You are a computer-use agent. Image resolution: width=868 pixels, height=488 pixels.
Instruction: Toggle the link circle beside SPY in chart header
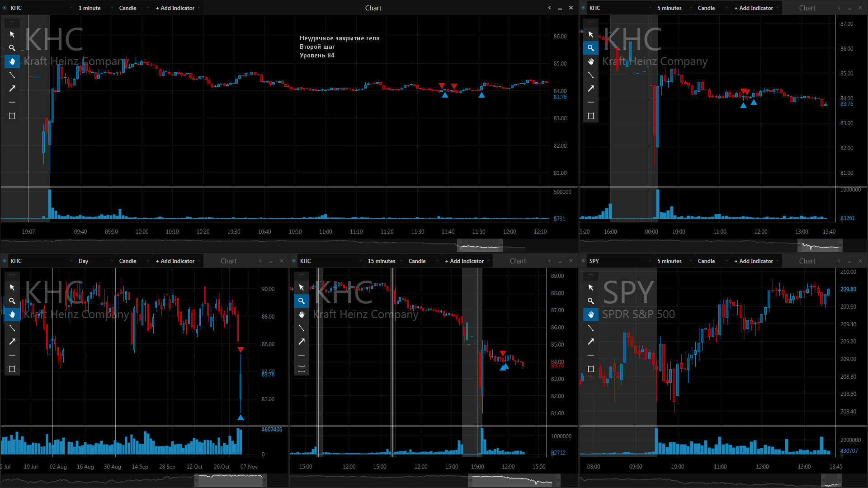coord(583,261)
